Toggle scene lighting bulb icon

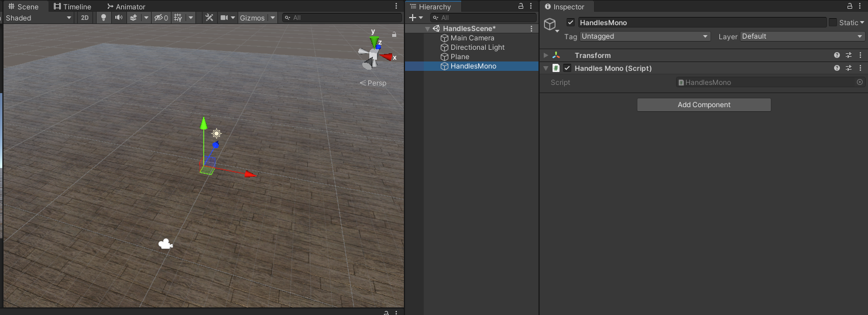click(x=104, y=18)
